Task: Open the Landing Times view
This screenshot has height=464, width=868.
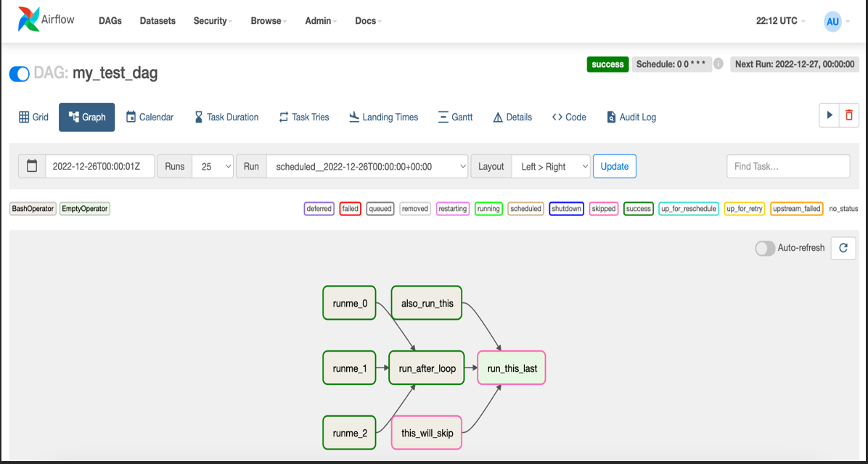Action: tap(383, 117)
